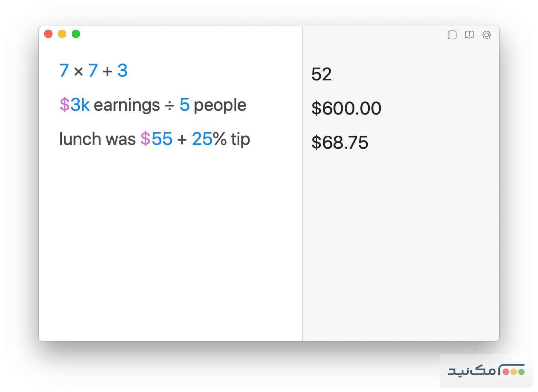Click the word 'people' in second line
The image size is (538, 392).
220,105
